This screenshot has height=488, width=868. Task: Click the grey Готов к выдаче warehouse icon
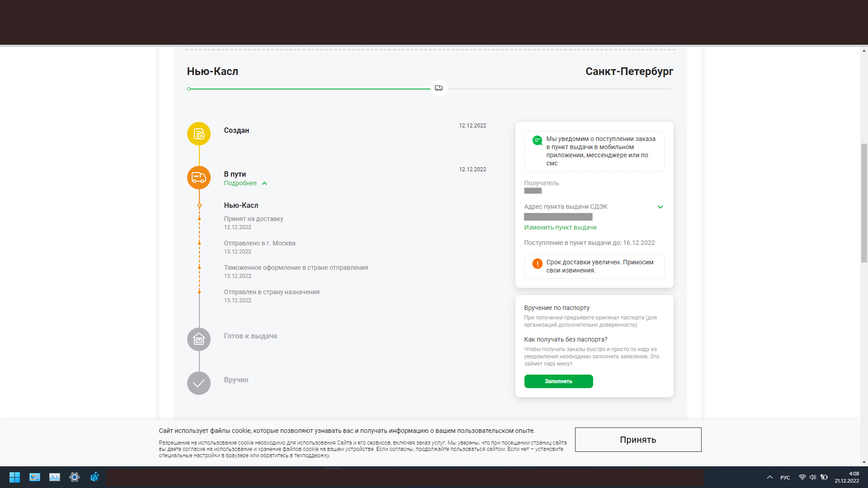coord(199,339)
